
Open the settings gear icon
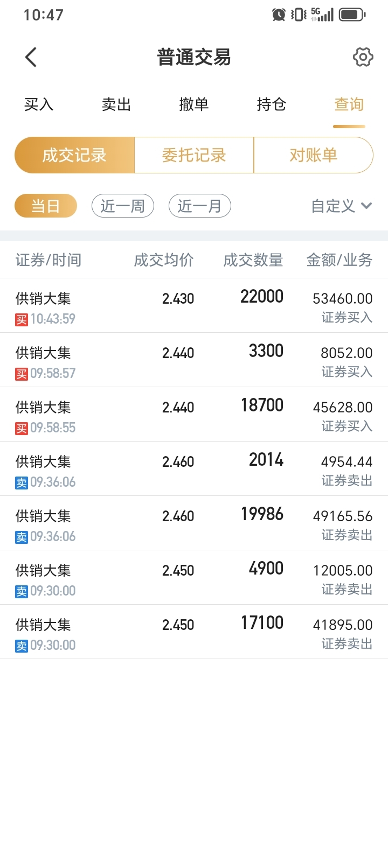363,57
